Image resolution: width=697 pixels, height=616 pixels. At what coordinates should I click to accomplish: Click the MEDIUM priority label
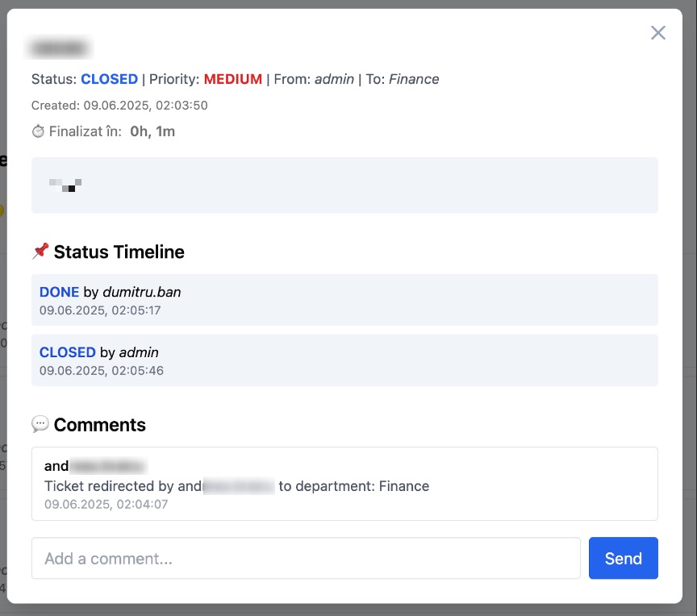pos(232,78)
